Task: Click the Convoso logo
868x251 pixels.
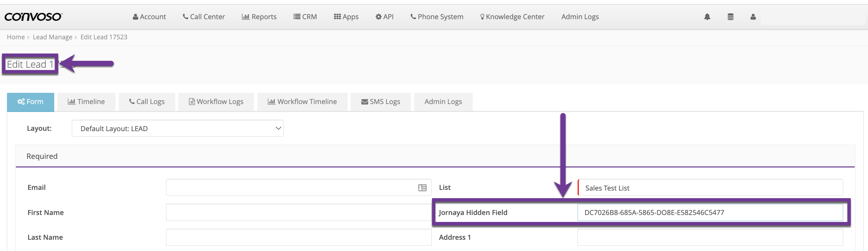Action: pyautogui.click(x=33, y=17)
